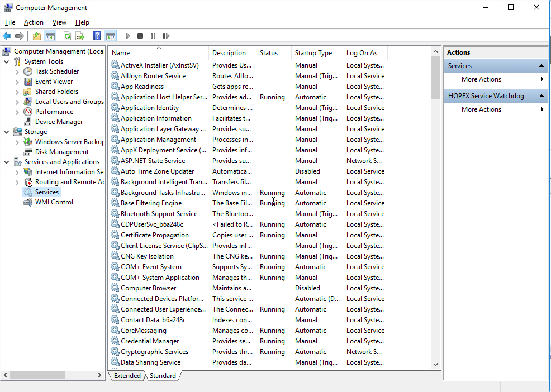Select Device Manager in the console tree

click(59, 122)
